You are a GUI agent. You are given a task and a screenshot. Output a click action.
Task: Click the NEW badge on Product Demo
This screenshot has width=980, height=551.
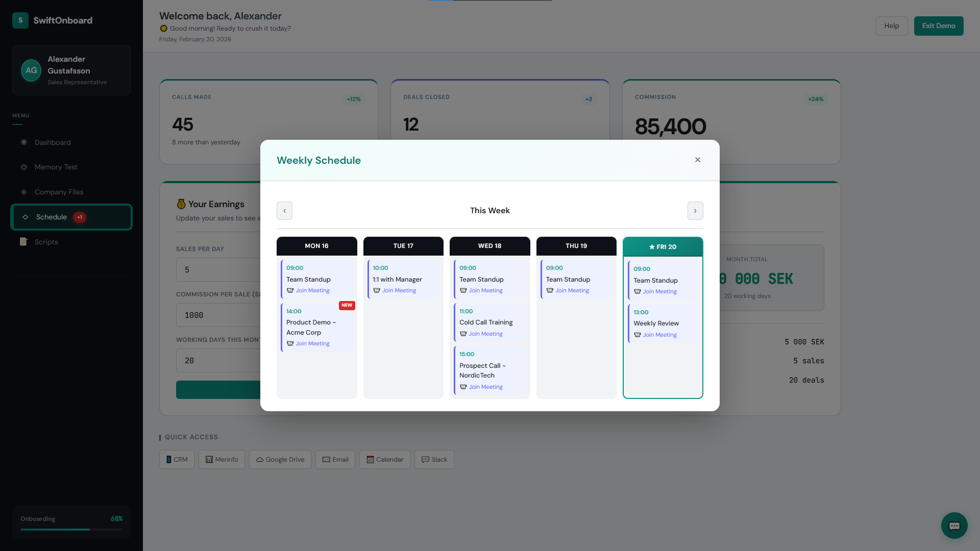point(347,305)
